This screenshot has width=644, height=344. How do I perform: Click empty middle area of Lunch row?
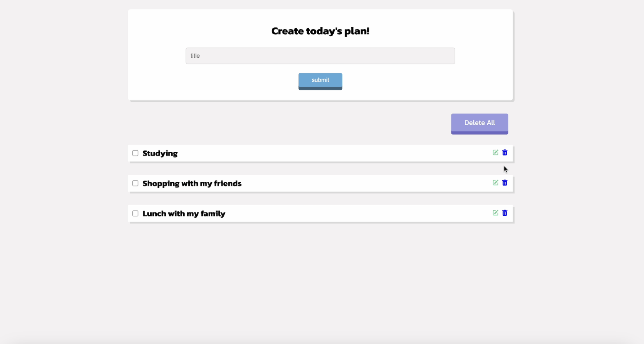click(x=351, y=213)
